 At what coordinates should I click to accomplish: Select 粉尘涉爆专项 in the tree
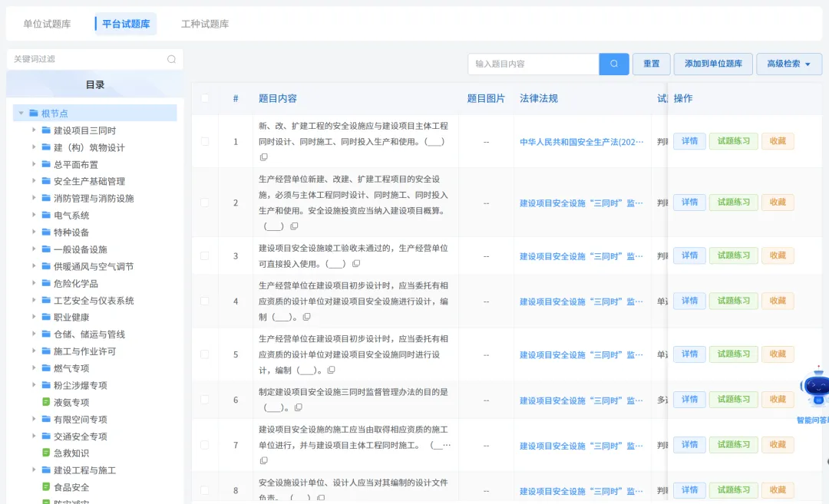pyautogui.click(x=81, y=385)
